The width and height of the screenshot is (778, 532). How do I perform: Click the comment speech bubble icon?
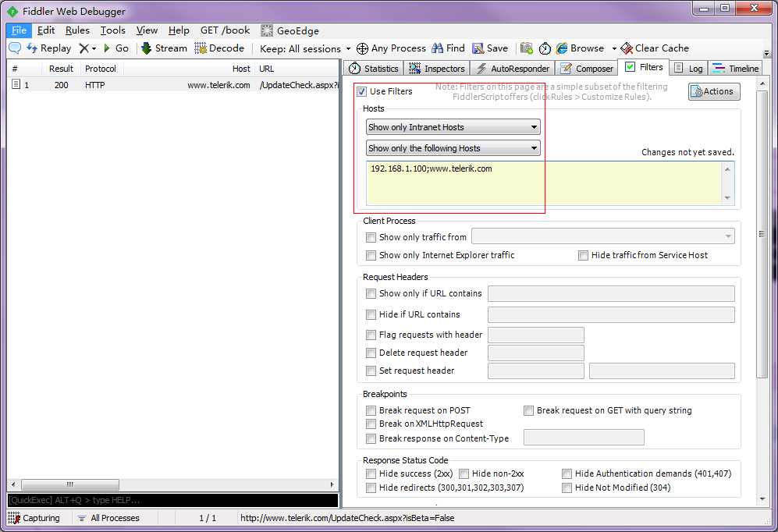[15, 48]
